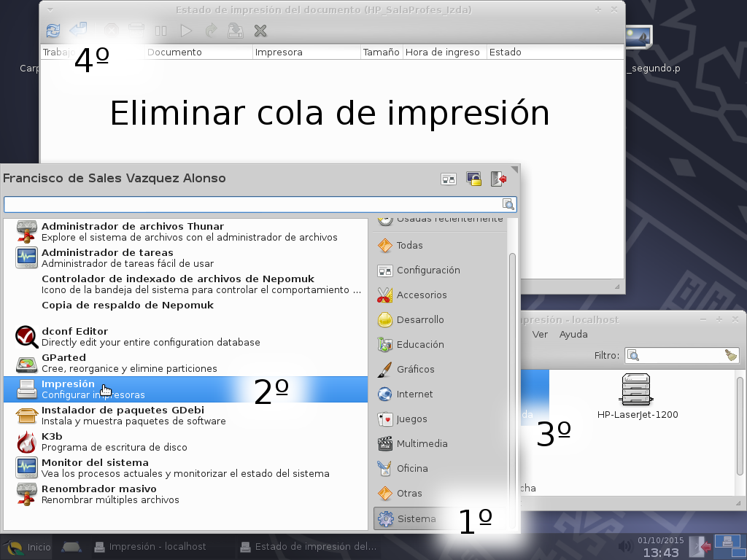Lock the screen from the menu header

click(x=473, y=178)
